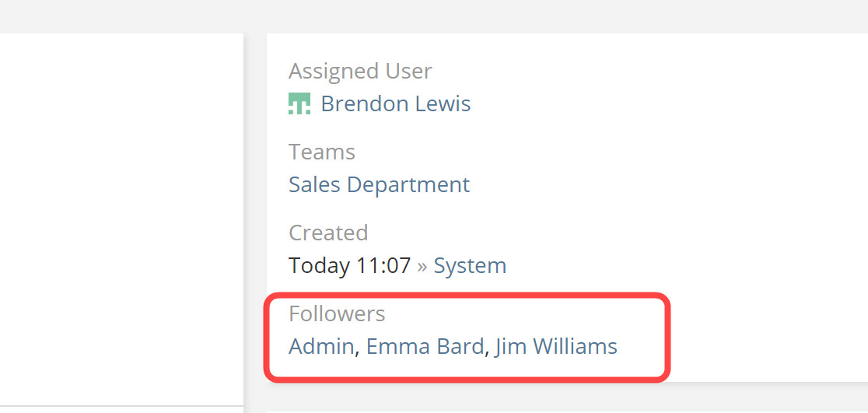The width and height of the screenshot is (868, 413).
Task: Click Brendon Lewis's green avatar icon
Action: (x=299, y=103)
